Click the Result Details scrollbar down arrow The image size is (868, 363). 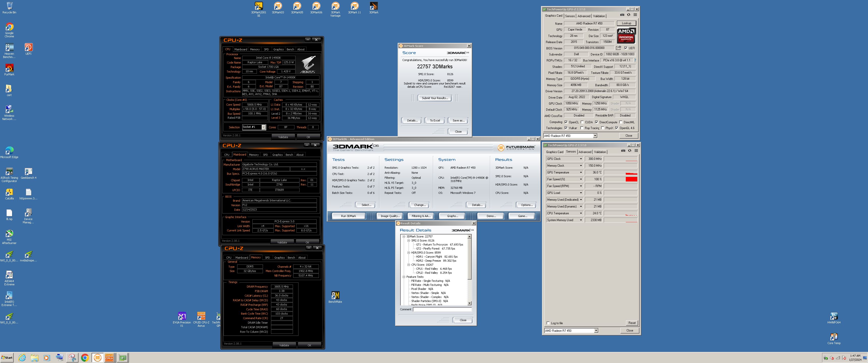click(470, 304)
